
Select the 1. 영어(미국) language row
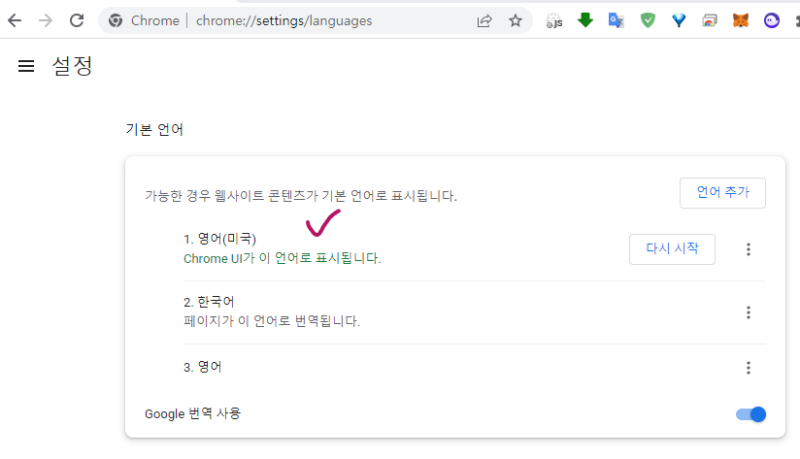474,249
